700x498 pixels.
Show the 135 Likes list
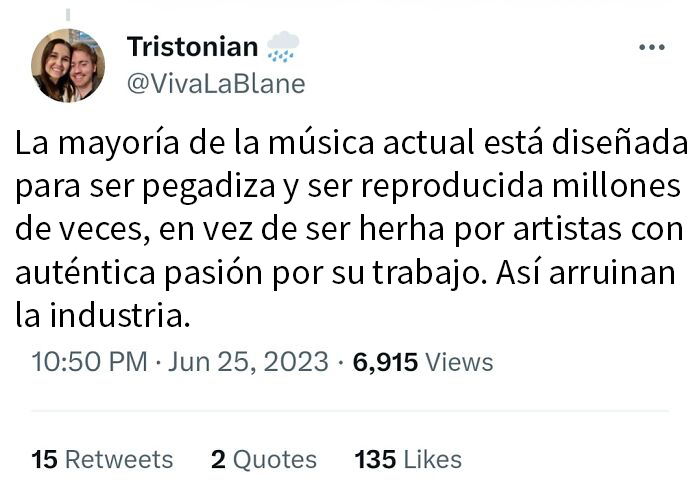(x=408, y=459)
